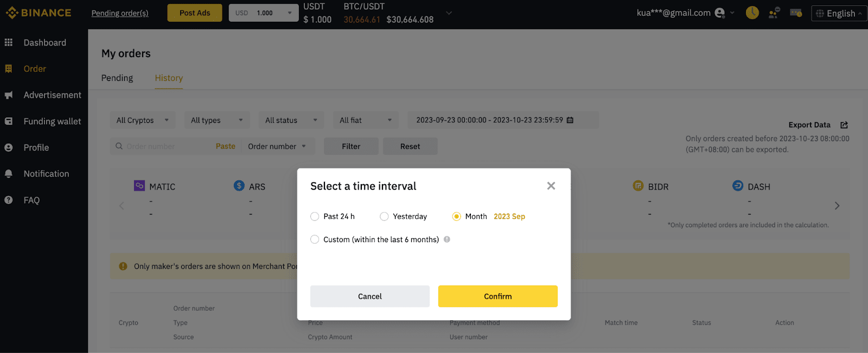Click the Export Data share icon
The width and height of the screenshot is (868, 353).
point(844,125)
